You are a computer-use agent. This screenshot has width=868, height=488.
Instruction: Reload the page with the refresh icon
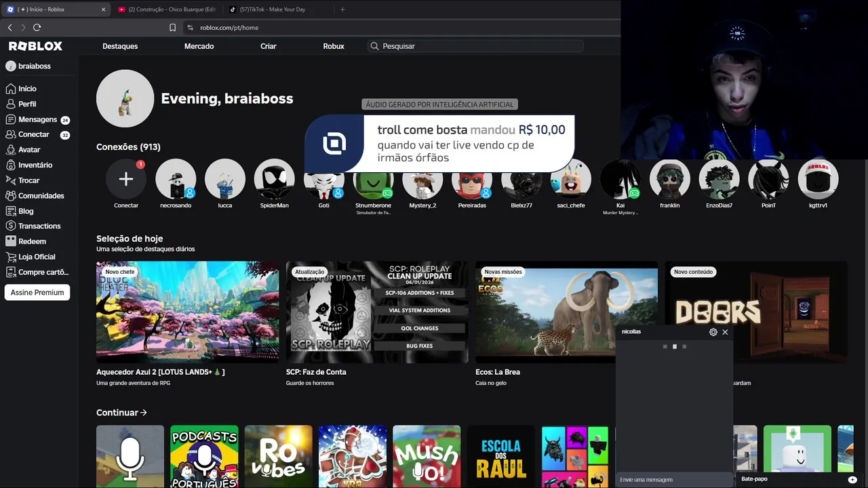[37, 27]
